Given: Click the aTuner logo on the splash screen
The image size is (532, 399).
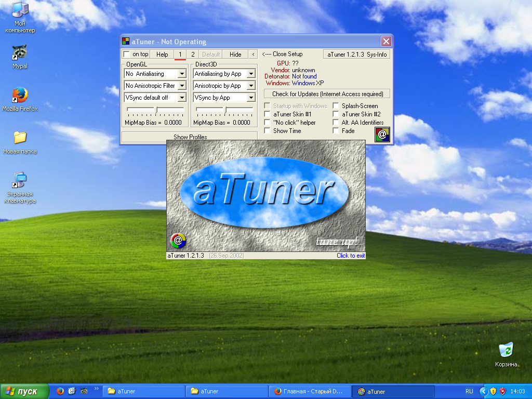Looking at the screenshot, I should click(x=264, y=190).
